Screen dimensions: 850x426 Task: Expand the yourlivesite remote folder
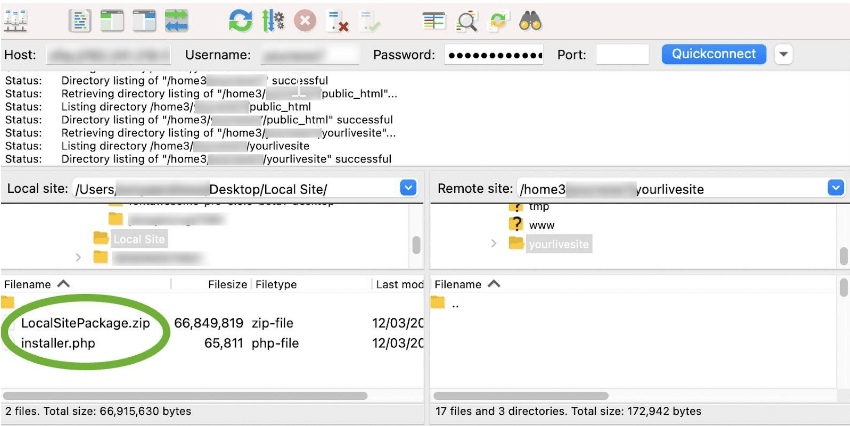tap(493, 244)
